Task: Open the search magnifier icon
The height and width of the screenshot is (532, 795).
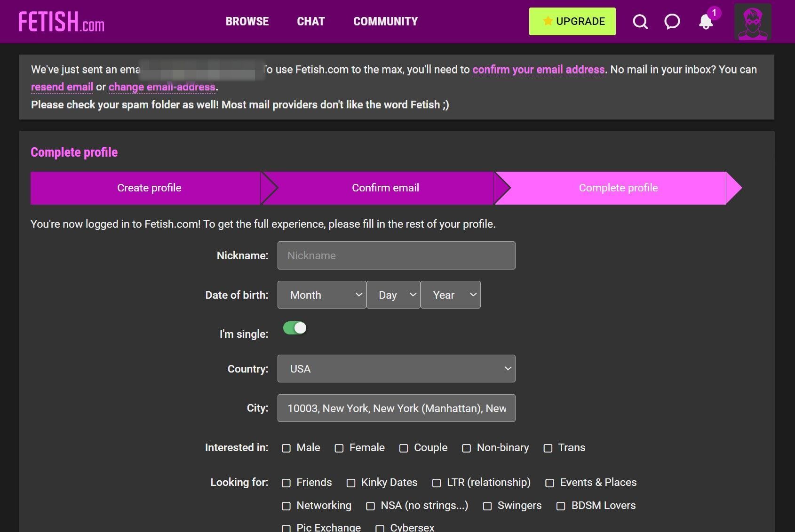Action: pyautogui.click(x=640, y=22)
